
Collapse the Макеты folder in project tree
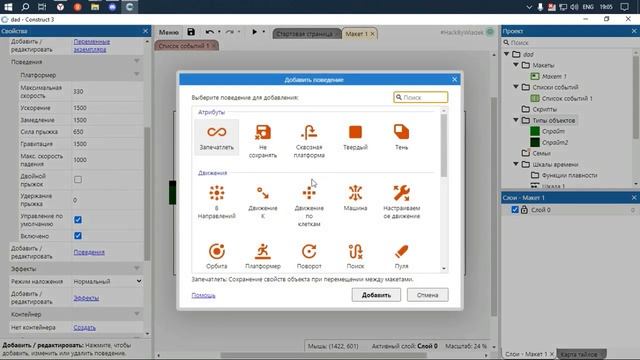tap(516, 65)
